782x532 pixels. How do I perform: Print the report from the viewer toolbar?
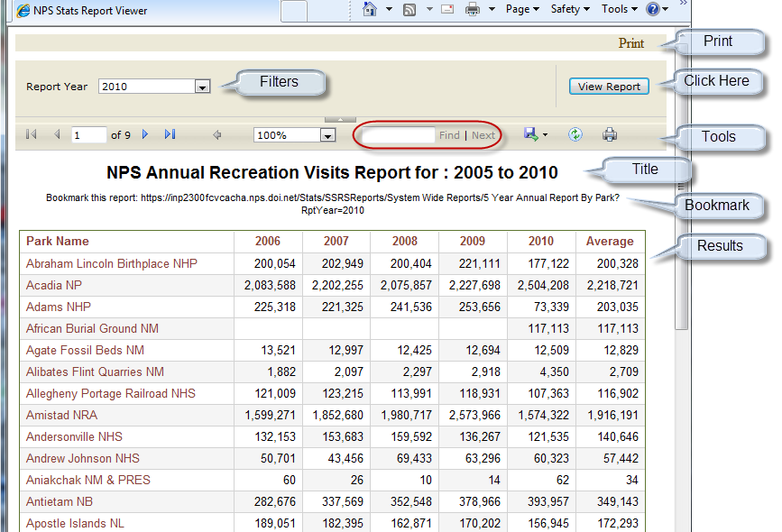point(609,133)
